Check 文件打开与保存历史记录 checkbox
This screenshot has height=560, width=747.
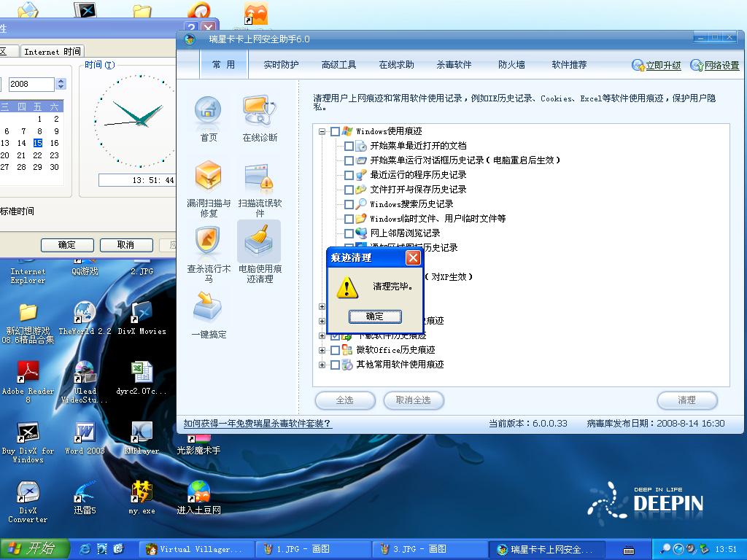tap(349, 190)
